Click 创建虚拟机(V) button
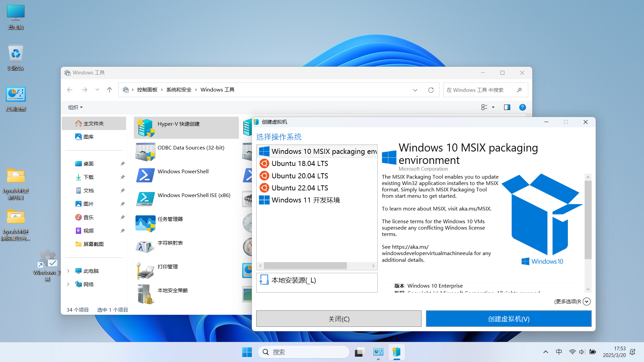644x362 pixels. pyautogui.click(x=508, y=319)
